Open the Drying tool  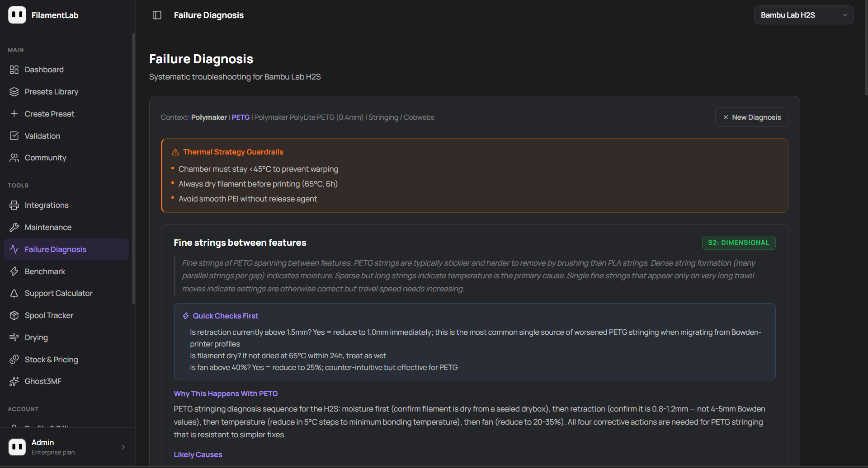tap(66, 337)
